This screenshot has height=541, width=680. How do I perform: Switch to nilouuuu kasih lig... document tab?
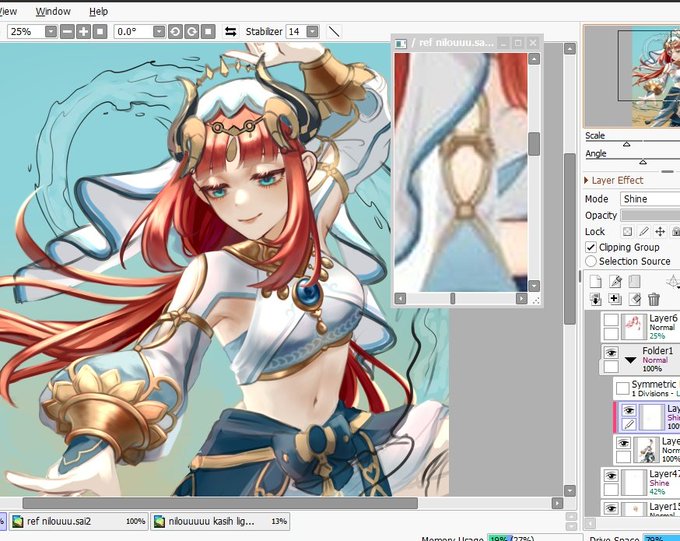(x=220, y=521)
